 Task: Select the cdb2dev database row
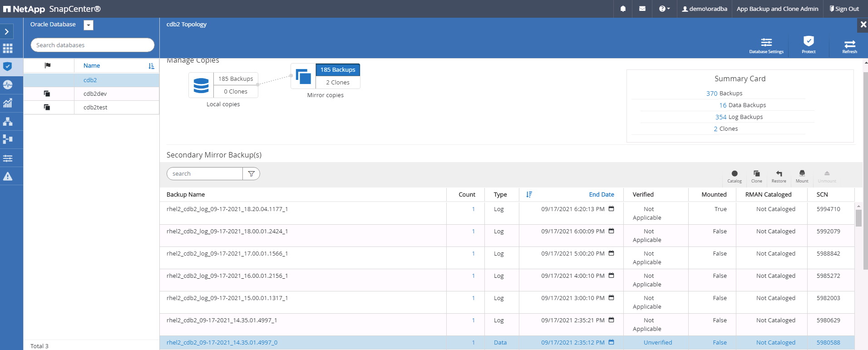(95, 94)
